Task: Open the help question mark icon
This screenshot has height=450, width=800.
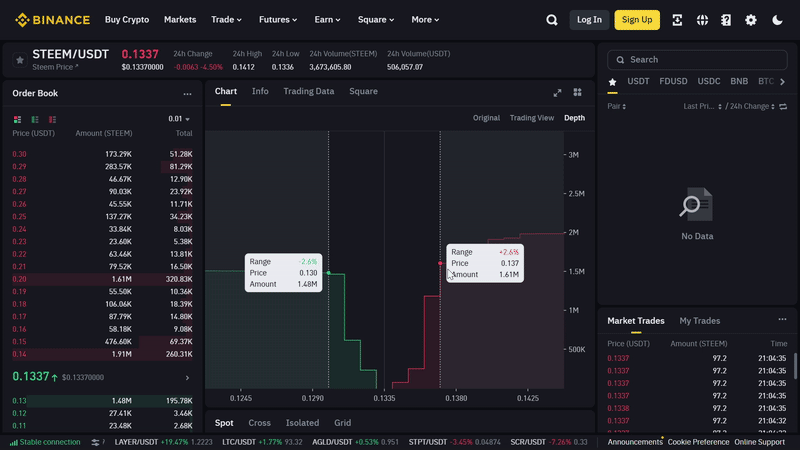Action: coord(726,20)
